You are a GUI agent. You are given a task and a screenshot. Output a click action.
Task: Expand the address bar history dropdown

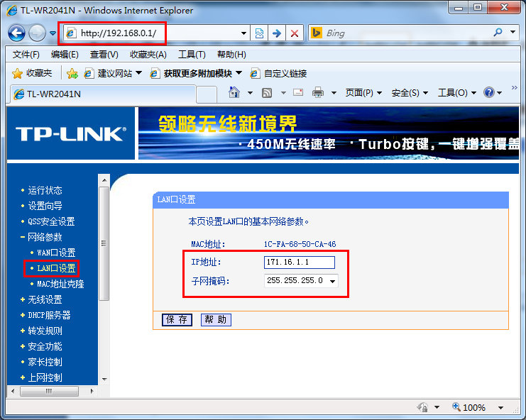coord(243,33)
